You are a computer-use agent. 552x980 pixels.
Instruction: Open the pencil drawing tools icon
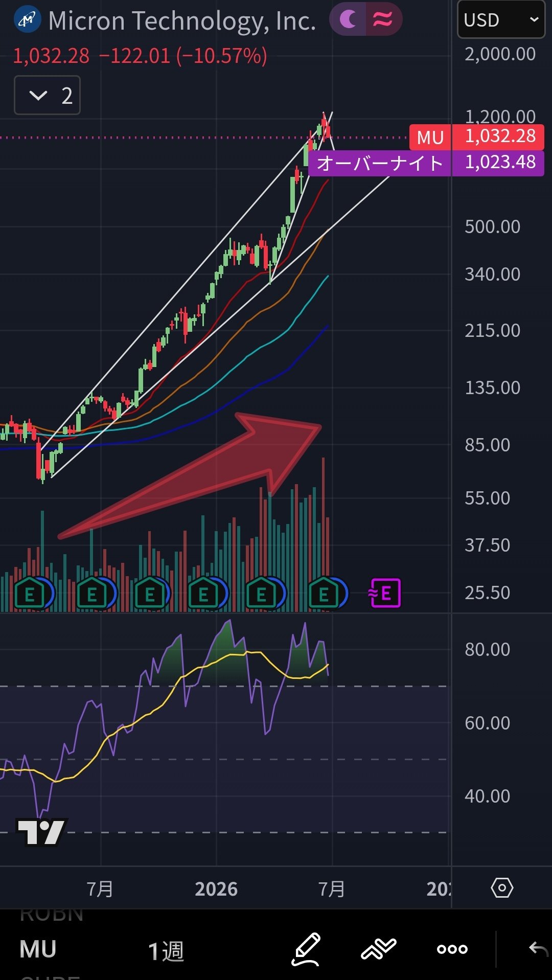(x=306, y=949)
